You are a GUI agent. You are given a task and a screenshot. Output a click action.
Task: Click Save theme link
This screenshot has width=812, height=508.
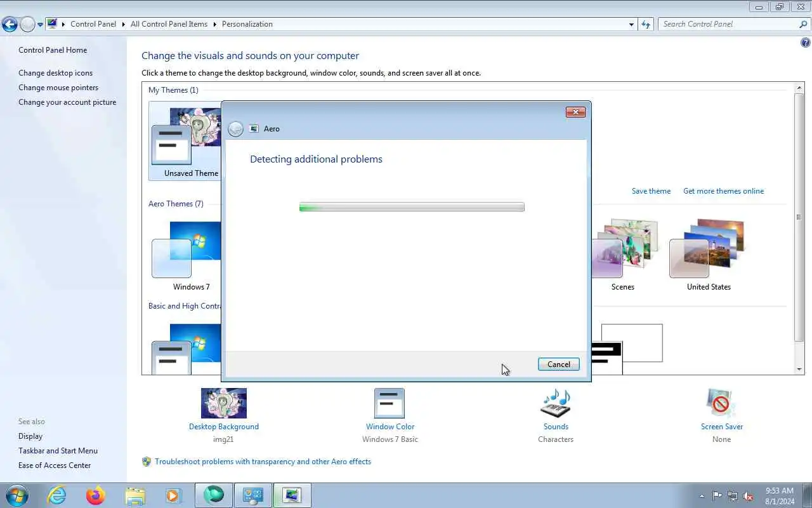[x=651, y=191]
